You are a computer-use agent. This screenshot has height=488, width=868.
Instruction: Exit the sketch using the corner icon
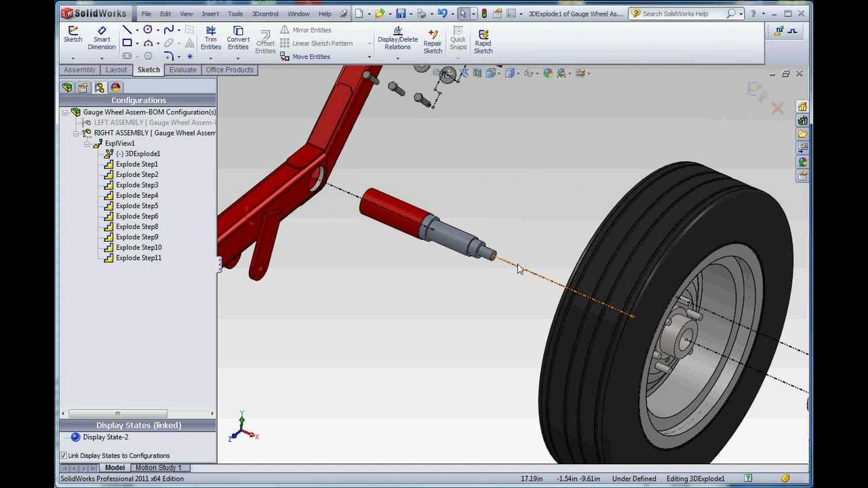pyautogui.click(x=757, y=90)
